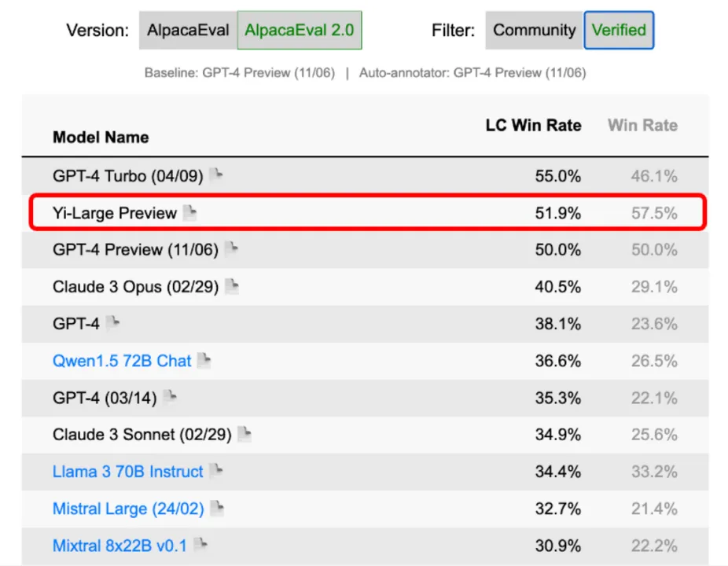The width and height of the screenshot is (728, 566).
Task: Switch version to AlpacaEval
Action: (188, 31)
